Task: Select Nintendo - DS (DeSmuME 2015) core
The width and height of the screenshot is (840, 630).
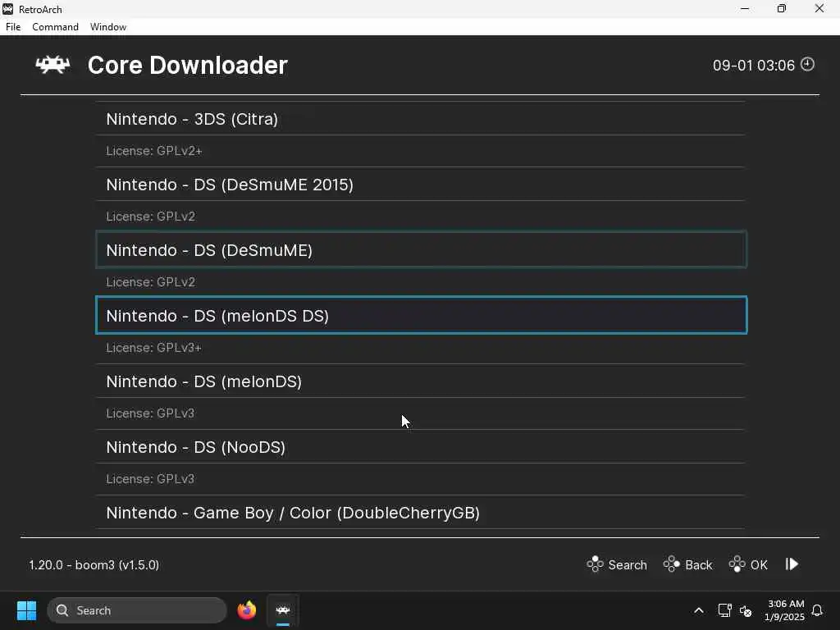Action: coord(421,185)
